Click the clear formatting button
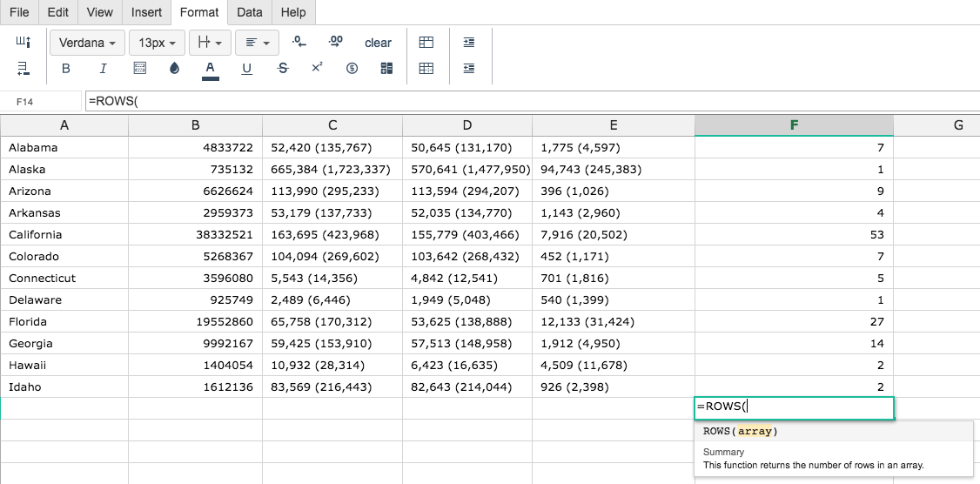Image resolution: width=980 pixels, height=484 pixels. click(x=378, y=43)
